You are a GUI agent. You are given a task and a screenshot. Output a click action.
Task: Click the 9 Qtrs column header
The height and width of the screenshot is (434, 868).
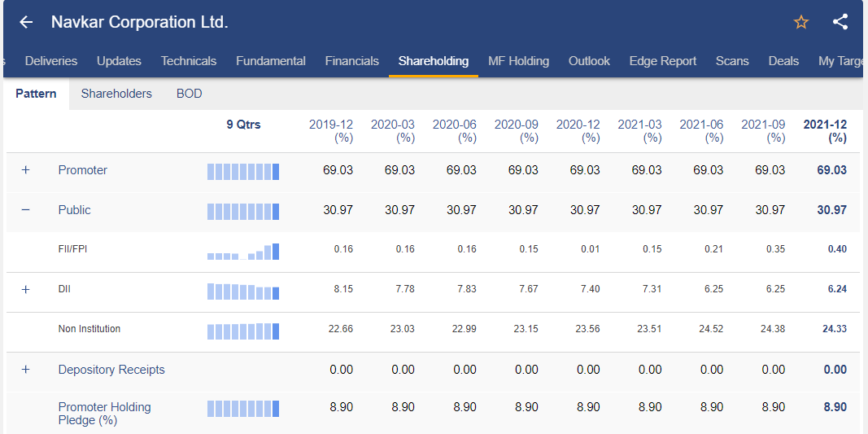[x=243, y=125]
